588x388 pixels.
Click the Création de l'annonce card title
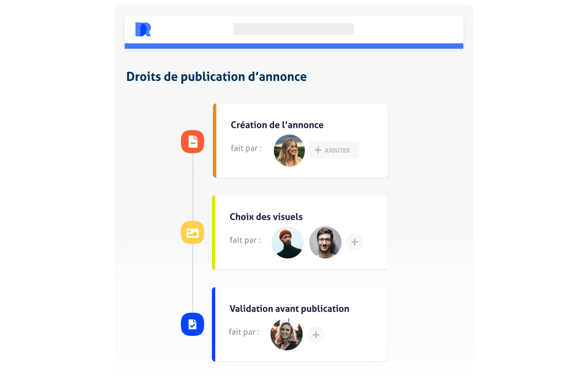[277, 125]
